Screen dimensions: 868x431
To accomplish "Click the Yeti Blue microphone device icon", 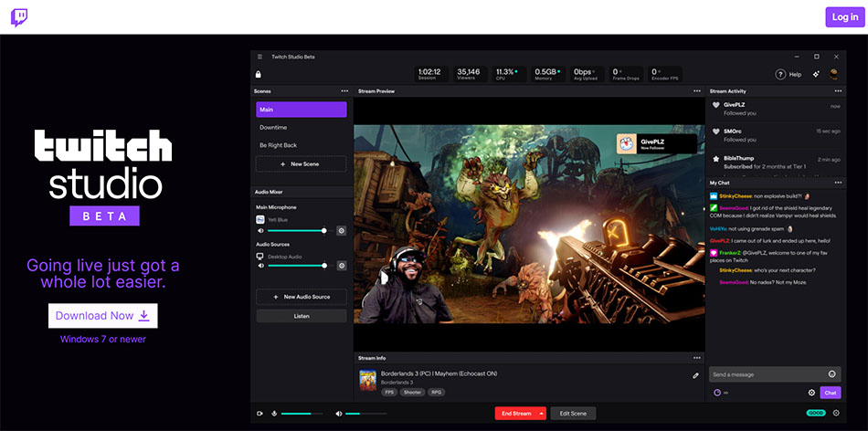I will (x=260, y=220).
